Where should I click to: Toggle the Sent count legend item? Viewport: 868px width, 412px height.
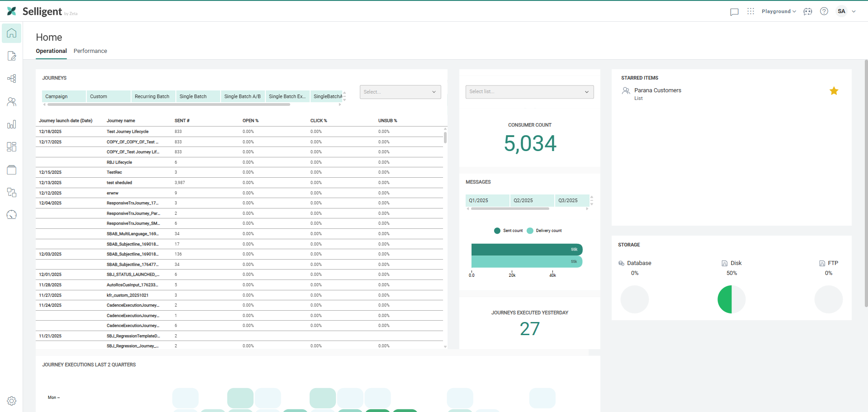(x=509, y=231)
